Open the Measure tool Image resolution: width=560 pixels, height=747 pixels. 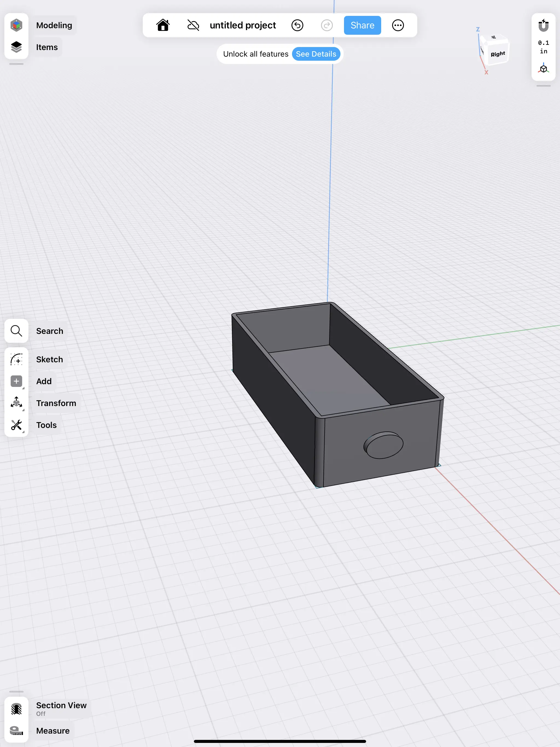[16, 730]
